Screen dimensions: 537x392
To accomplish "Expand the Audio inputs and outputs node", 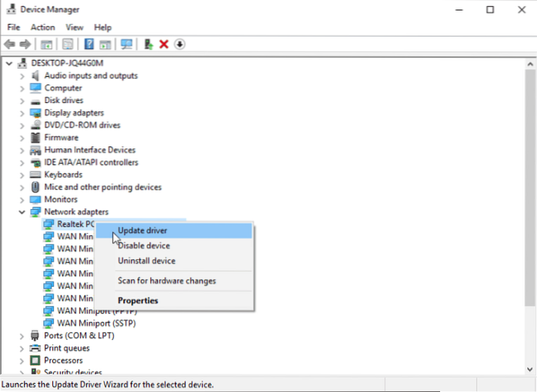I will pos(22,76).
